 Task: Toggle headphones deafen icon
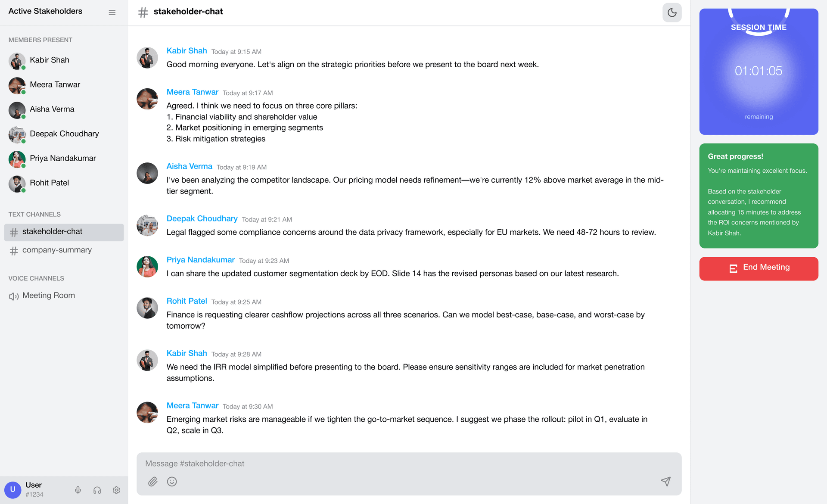97,490
